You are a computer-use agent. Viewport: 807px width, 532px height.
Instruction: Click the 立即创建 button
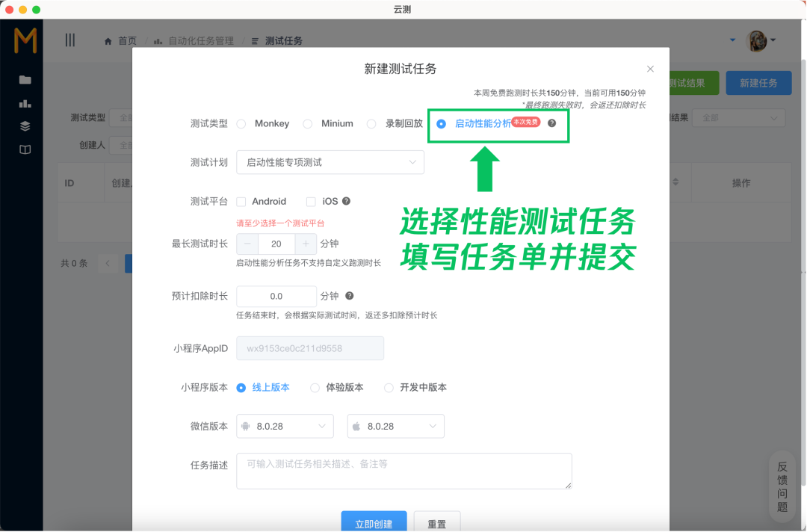[374, 523]
